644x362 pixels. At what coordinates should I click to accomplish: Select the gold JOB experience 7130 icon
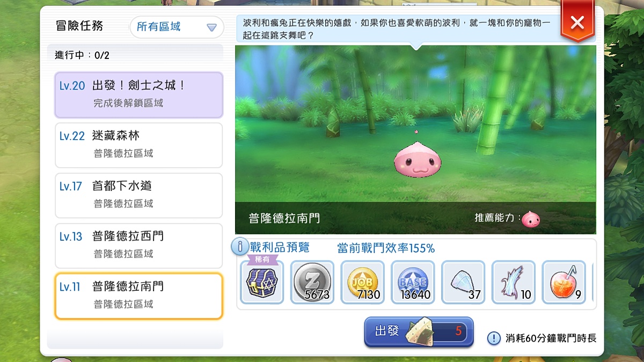click(x=363, y=282)
